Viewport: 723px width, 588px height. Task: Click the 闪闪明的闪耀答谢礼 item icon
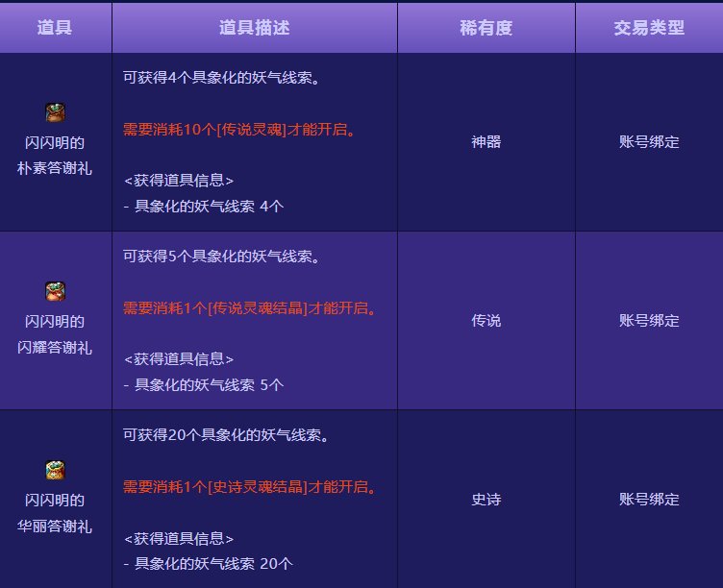[x=55, y=291]
